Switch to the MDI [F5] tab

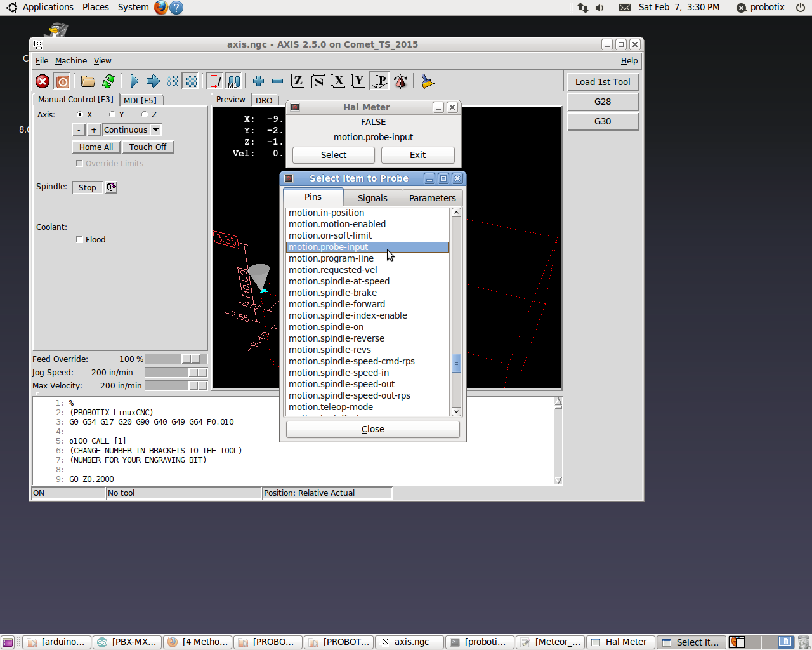140,100
